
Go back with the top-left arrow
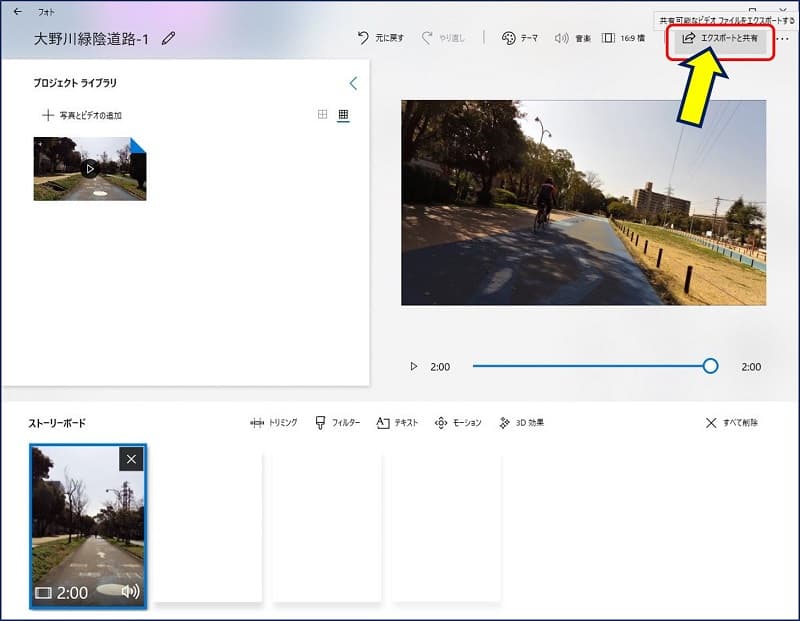pyautogui.click(x=17, y=11)
